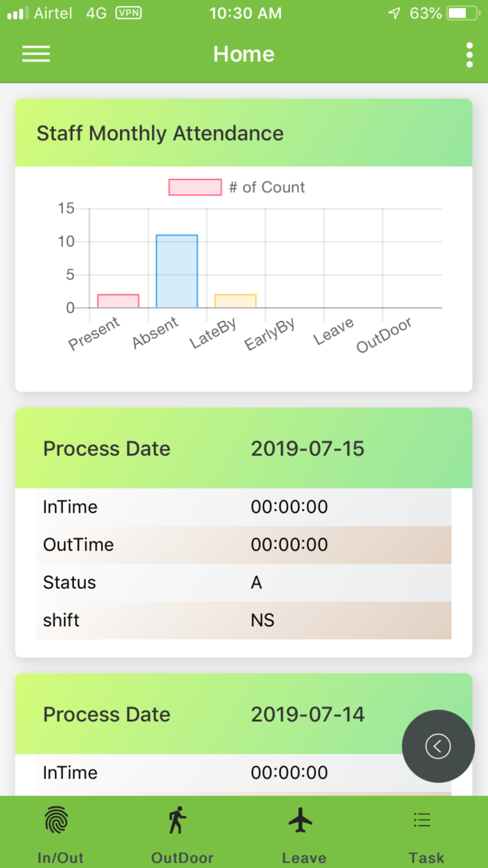Tap the airplane Leave icon

point(300,820)
